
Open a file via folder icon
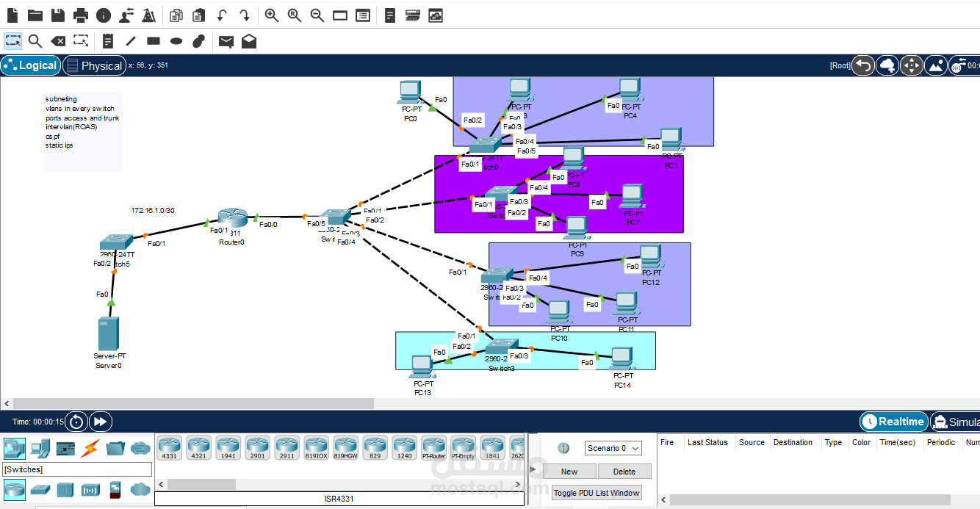pyautogui.click(x=35, y=15)
